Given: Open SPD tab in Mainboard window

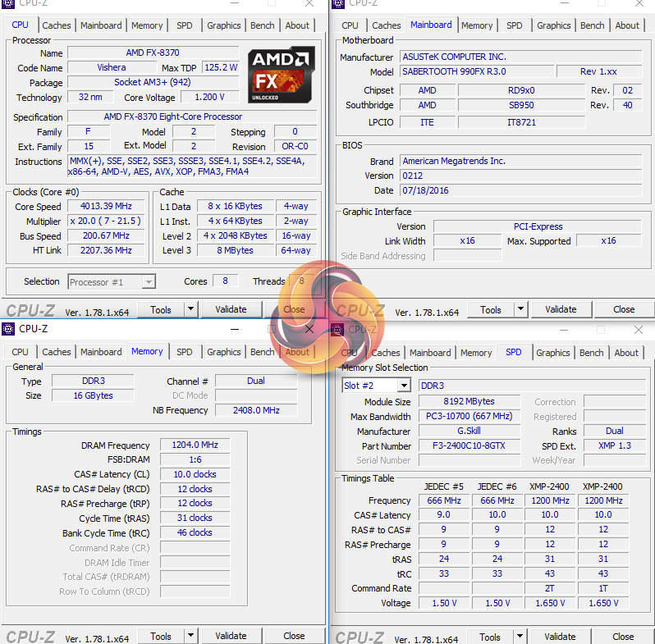Looking at the screenshot, I should click(515, 25).
